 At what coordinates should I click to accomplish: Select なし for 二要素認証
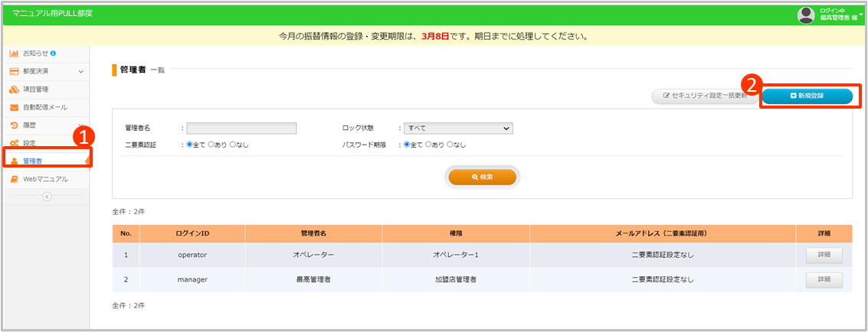coord(233,144)
